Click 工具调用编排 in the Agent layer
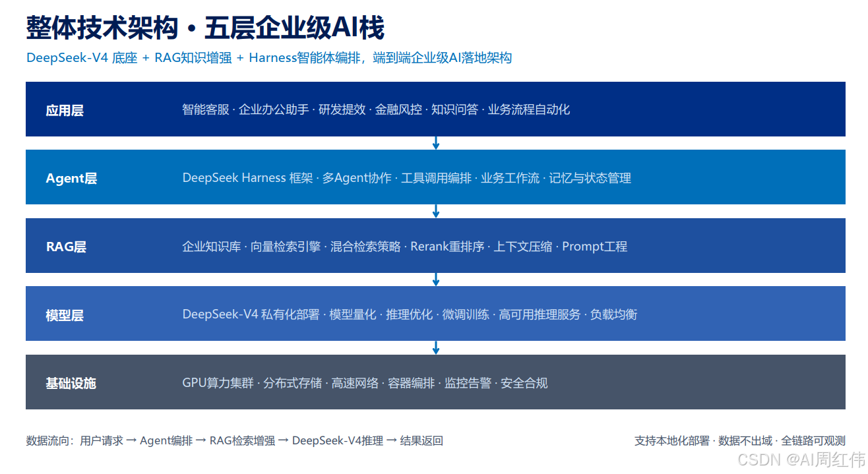The width and height of the screenshot is (868, 474). point(437,178)
